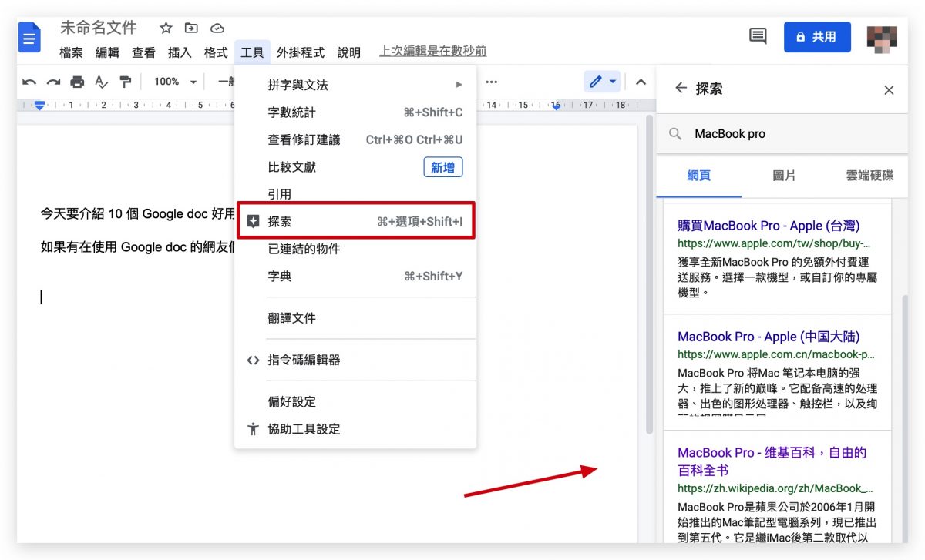Viewport: 925px width, 560px height.
Task: Open the 插入 menu
Action: point(180,52)
